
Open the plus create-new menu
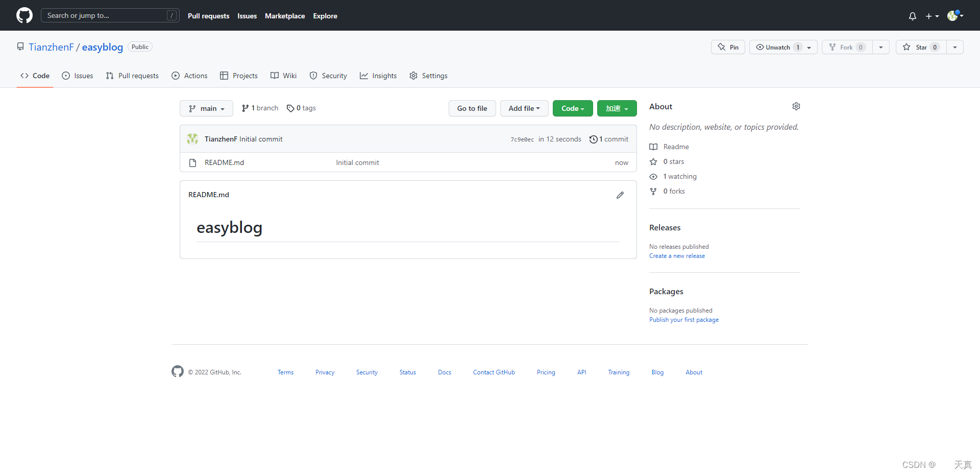click(932, 16)
